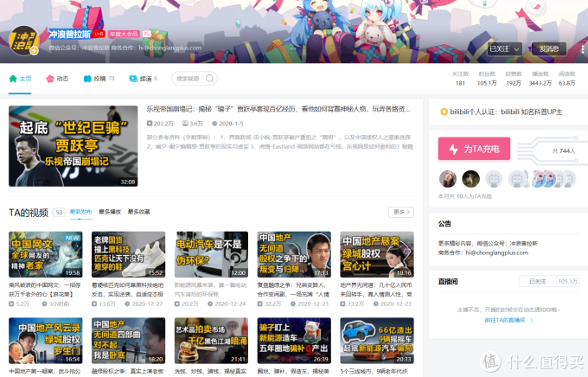Open the third charger's default avatar
588x377 pixels.
494,179
